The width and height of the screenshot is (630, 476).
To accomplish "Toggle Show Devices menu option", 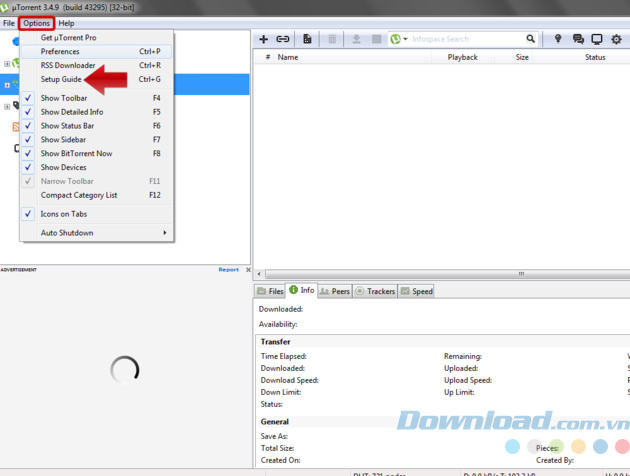I will click(96, 167).
